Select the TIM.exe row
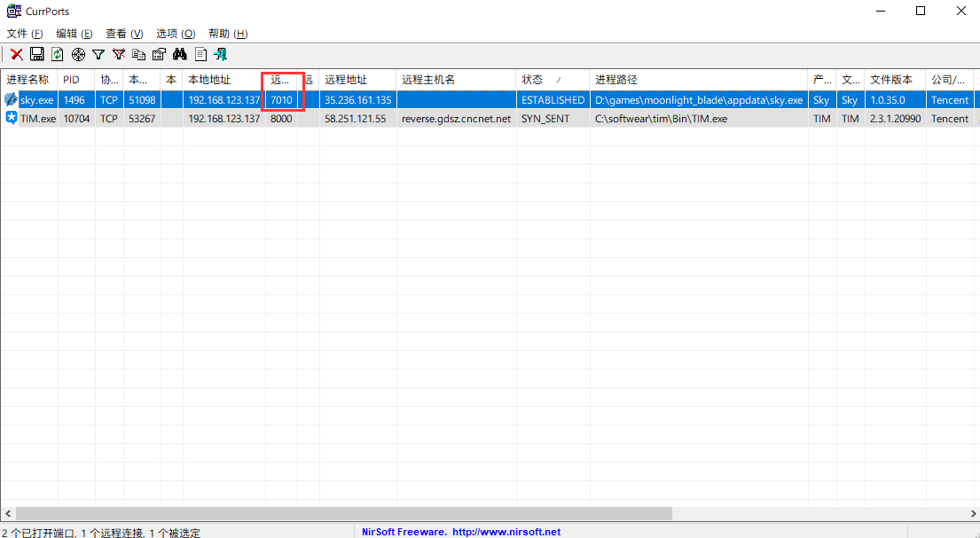The height and width of the screenshot is (538, 980). 490,119
